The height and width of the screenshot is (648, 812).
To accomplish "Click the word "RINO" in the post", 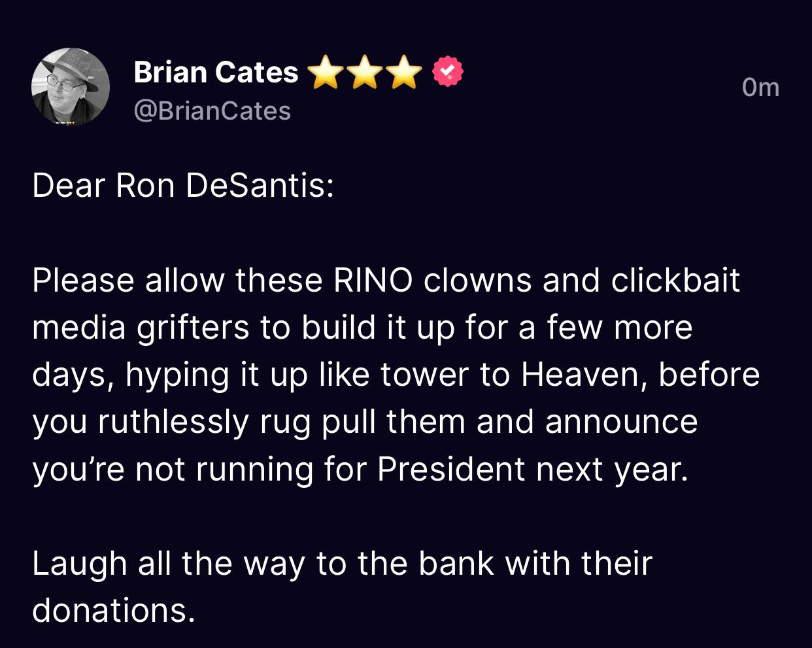I will (373, 281).
